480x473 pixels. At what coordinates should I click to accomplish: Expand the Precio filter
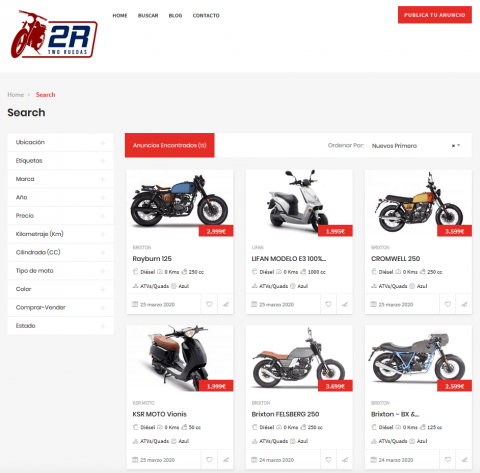pos(61,216)
